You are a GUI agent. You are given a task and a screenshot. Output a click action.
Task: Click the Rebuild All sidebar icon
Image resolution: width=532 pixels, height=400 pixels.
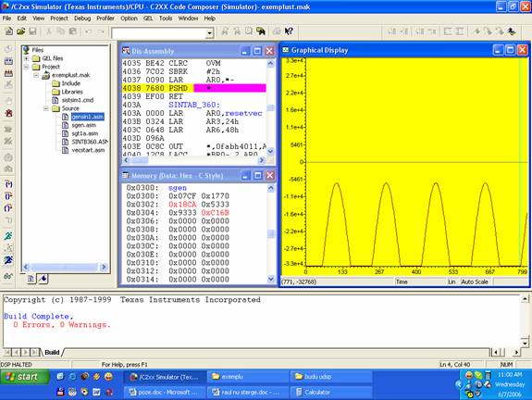click(8, 73)
